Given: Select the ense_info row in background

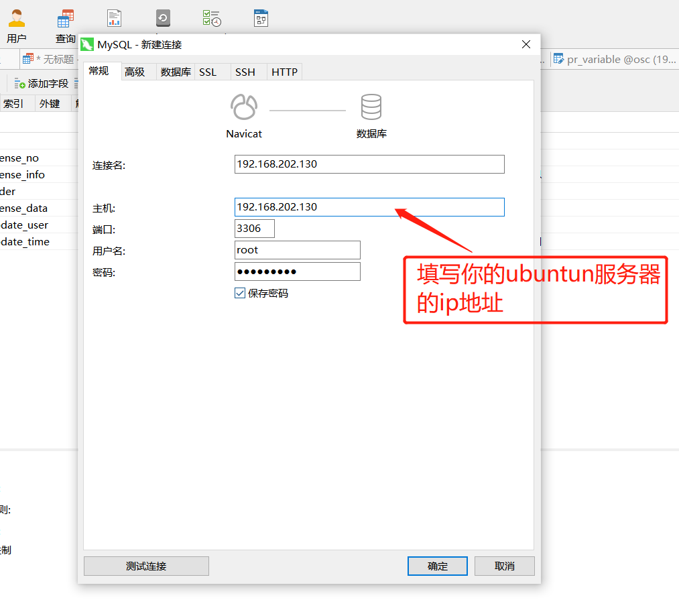Looking at the screenshot, I should (39, 174).
